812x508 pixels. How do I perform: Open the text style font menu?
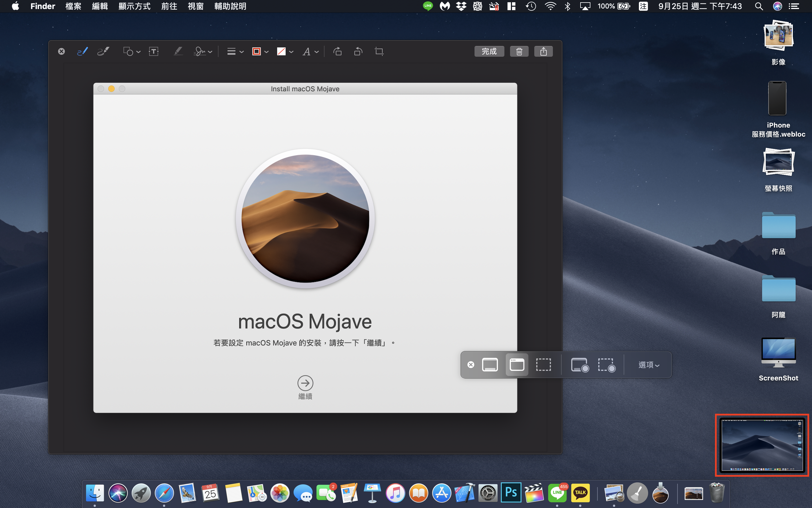310,51
